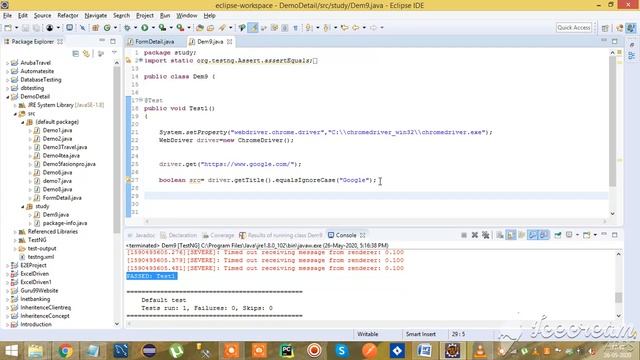Toggle Show Console on standard error change
This screenshot has height=360, width=640.
point(544,235)
